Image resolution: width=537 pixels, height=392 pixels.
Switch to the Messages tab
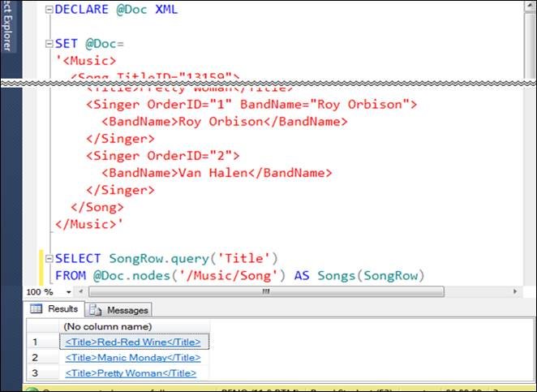click(118, 310)
